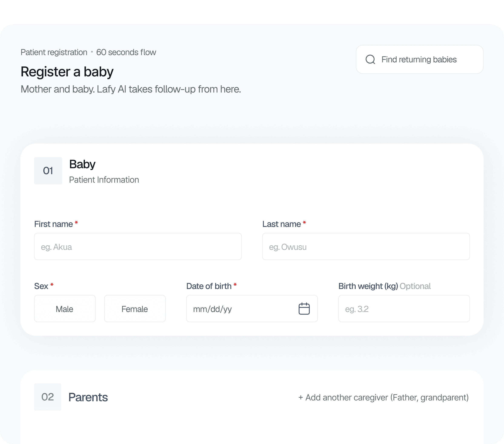The height and width of the screenshot is (444, 504).
Task: Open the date of birth calendar icon
Action: (304, 309)
